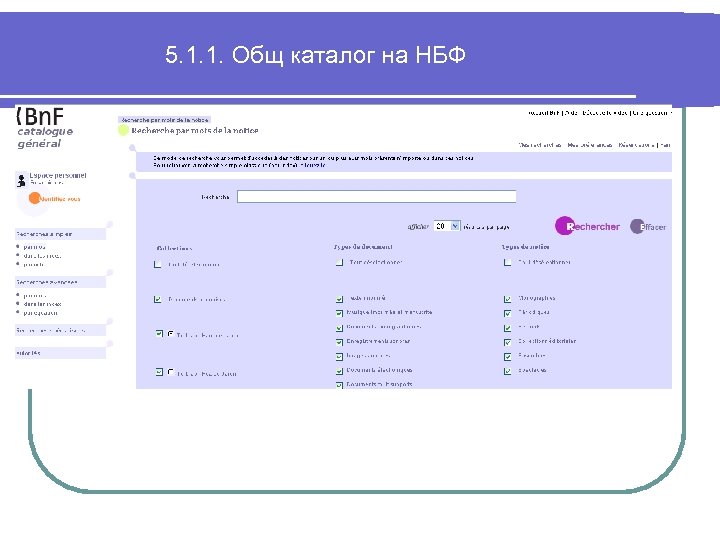
Task: Uncheck the Monographies checkbox
Action: (x=507, y=299)
